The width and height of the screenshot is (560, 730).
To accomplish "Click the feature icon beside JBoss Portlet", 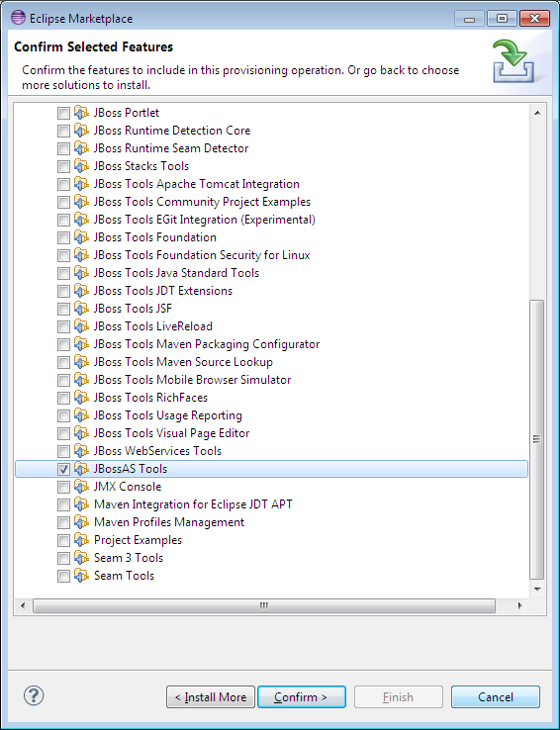I will 81,113.
